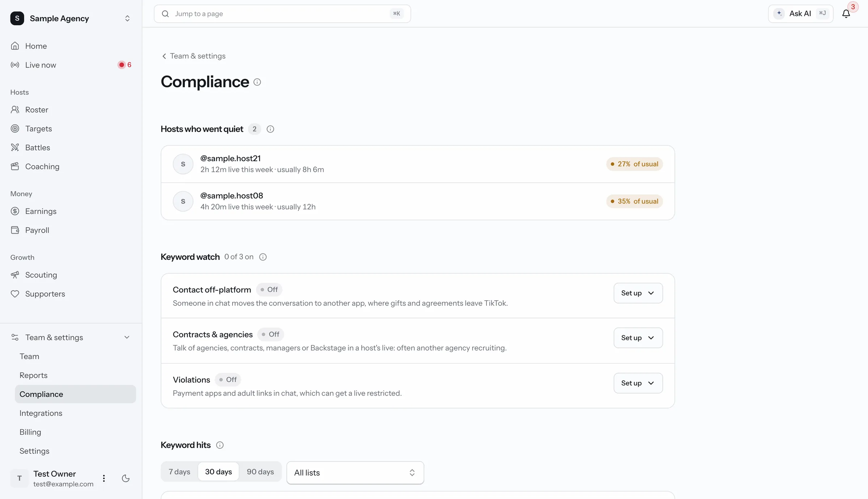The height and width of the screenshot is (499, 868).
Task: Open the @sample.host21 row
Action: click(x=418, y=164)
